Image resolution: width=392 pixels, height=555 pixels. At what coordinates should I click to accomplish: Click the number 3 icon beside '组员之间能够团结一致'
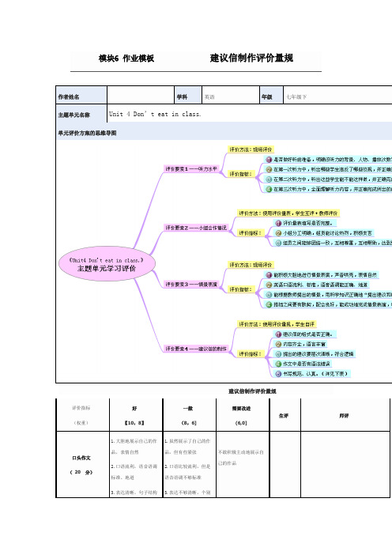click(x=278, y=243)
